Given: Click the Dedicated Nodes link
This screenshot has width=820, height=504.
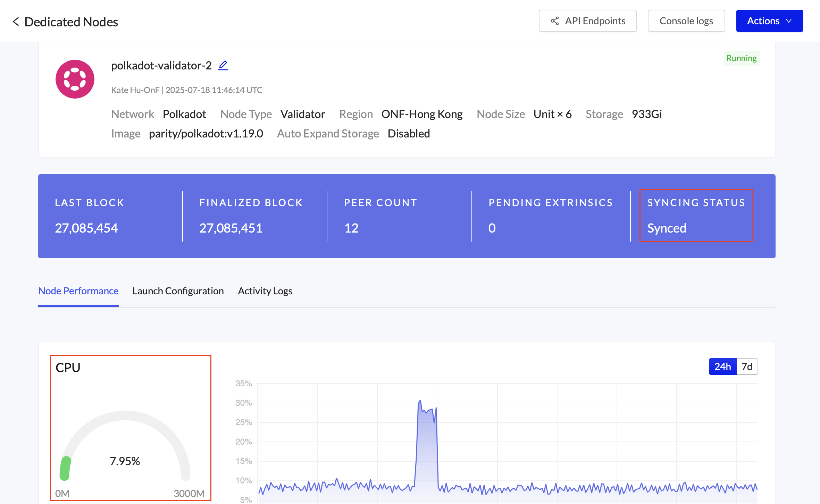Looking at the screenshot, I should point(71,22).
